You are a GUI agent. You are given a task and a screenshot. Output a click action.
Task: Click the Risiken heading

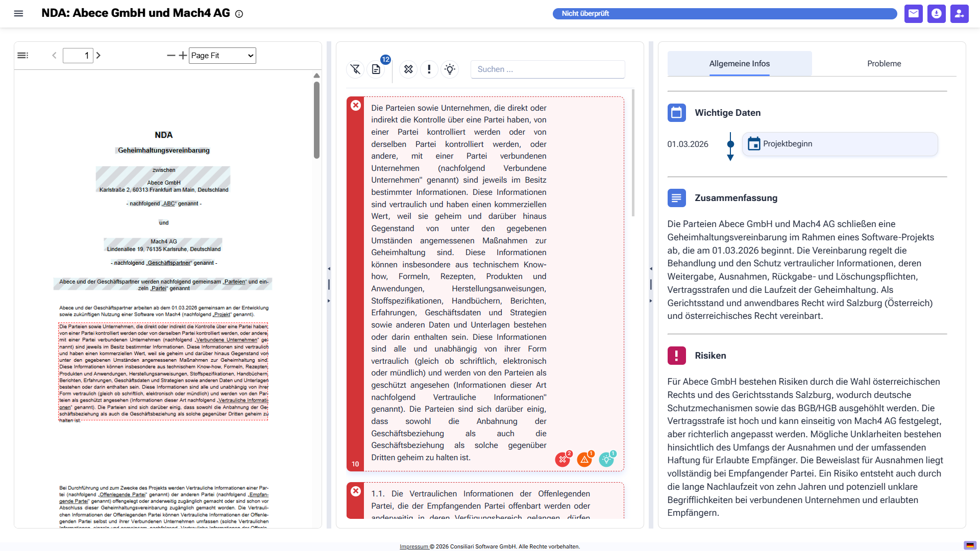(x=710, y=356)
